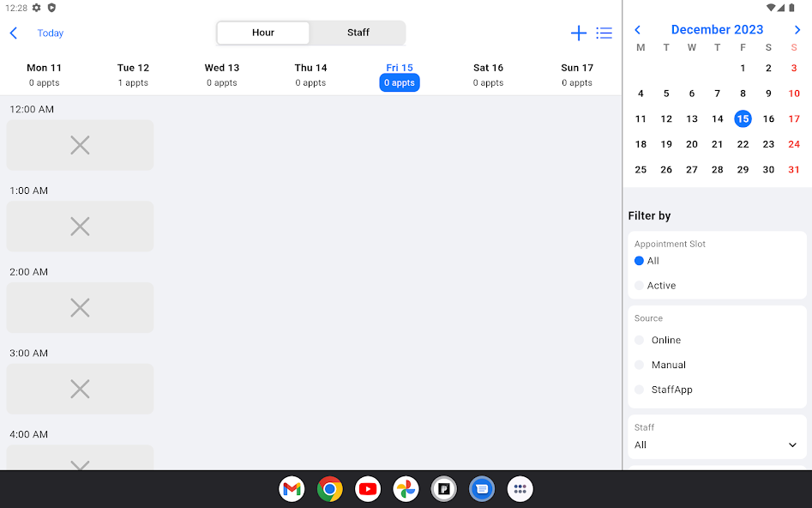
Task: Select December 25 on the mini calendar
Action: click(x=641, y=169)
